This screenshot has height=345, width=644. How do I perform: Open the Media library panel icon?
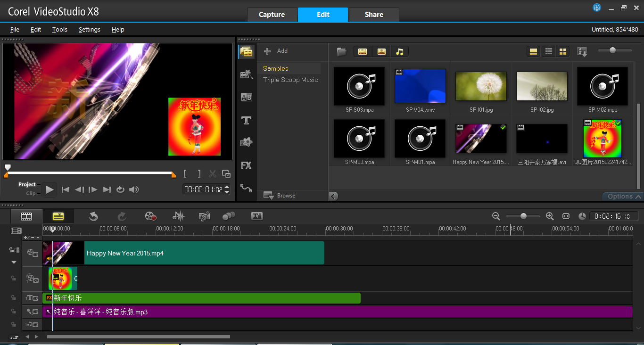[246, 51]
